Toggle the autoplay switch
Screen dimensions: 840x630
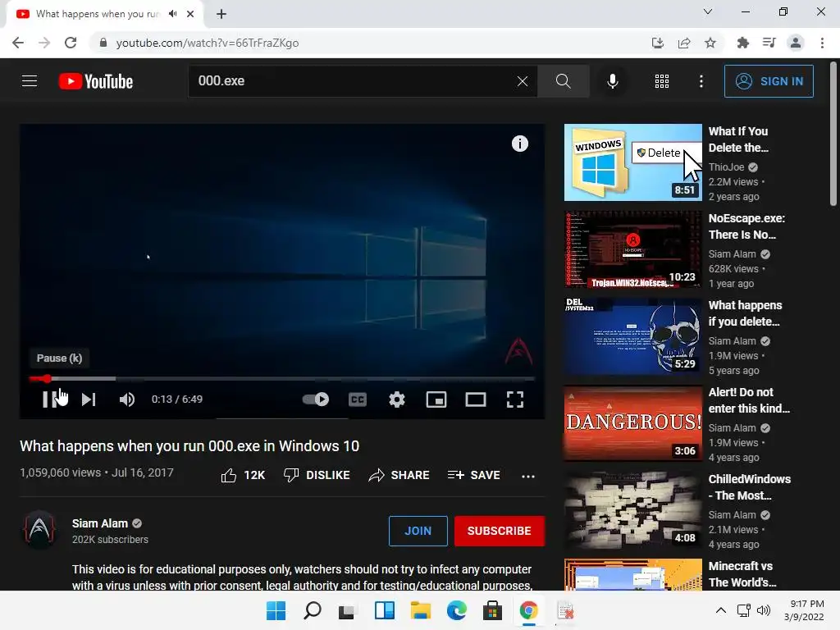(x=316, y=399)
